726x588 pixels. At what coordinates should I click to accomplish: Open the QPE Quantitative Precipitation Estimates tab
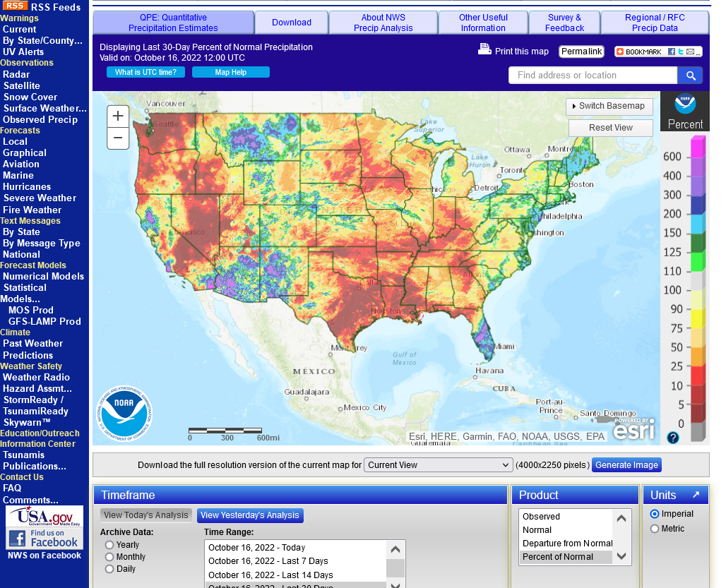173,23
